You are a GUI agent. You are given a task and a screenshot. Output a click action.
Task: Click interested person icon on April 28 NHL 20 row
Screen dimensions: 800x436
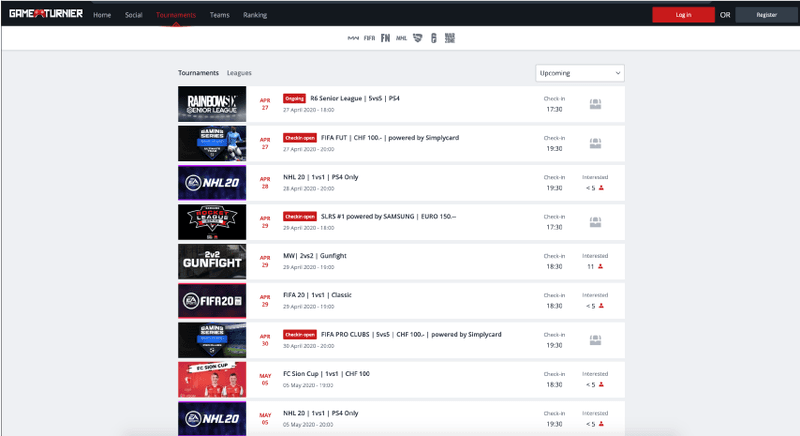pyautogui.click(x=601, y=188)
